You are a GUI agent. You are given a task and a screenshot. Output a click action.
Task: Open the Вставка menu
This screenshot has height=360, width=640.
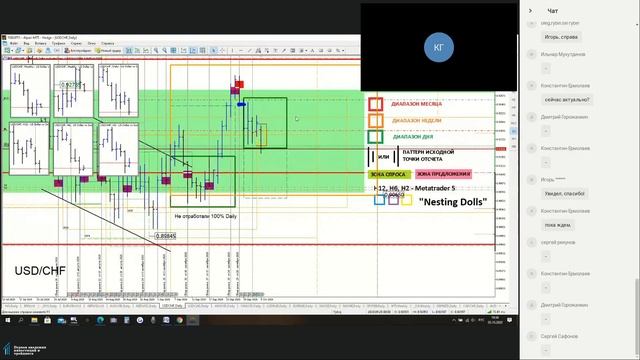tap(40, 43)
